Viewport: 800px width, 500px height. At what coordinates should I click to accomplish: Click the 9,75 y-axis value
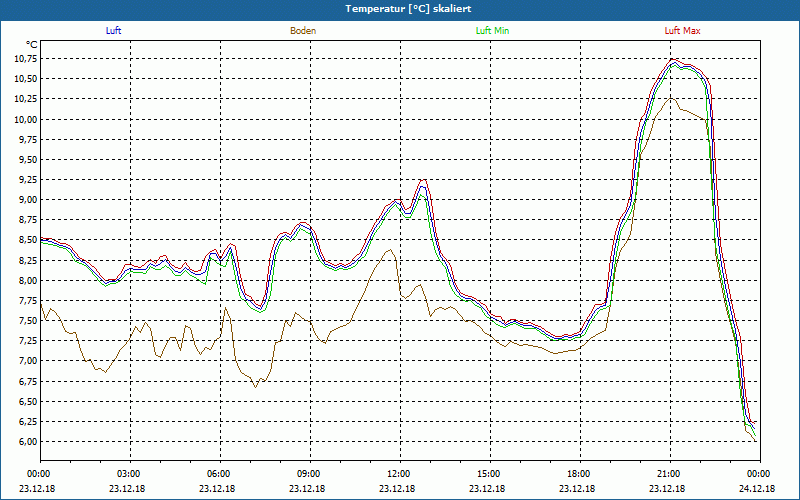pyautogui.click(x=28, y=139)
